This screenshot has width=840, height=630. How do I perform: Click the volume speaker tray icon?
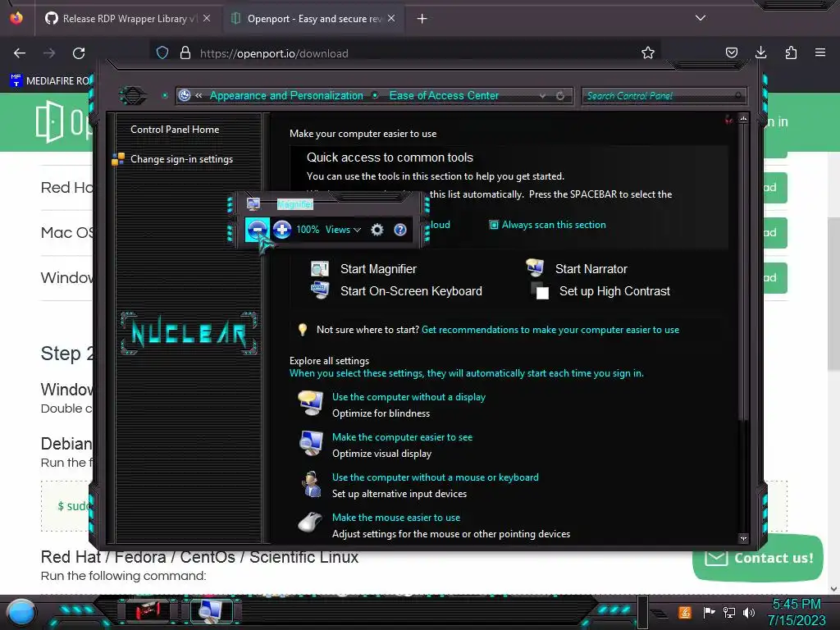point(748,612)
